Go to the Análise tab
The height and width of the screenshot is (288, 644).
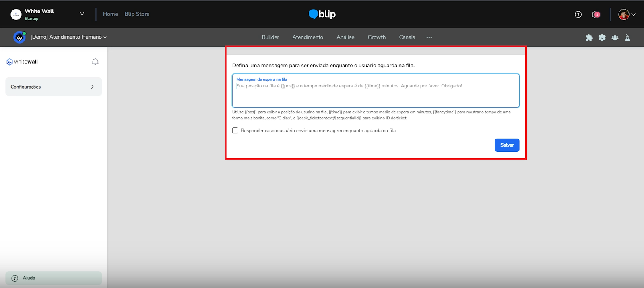tap(345, 37)
